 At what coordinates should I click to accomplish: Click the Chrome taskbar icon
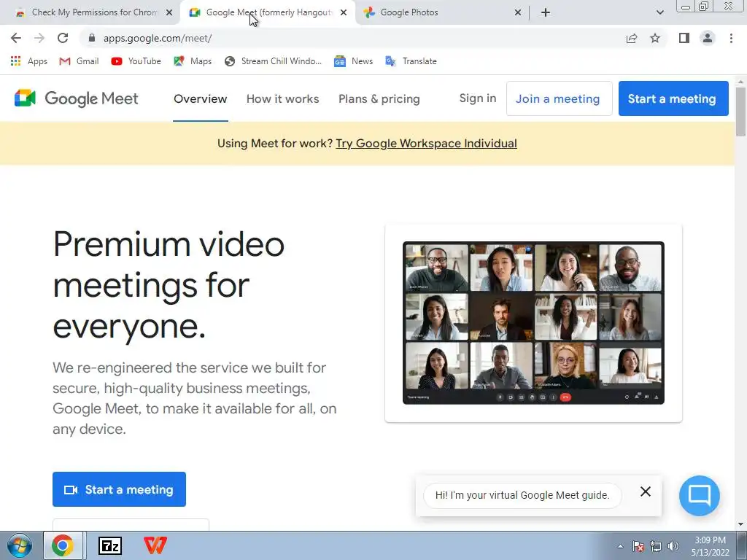(x=63, y=545)
